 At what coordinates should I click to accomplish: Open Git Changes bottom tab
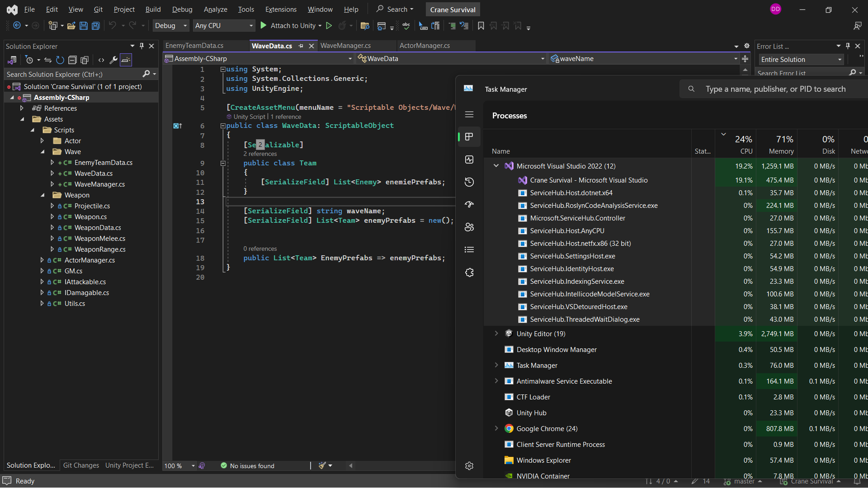point(81,465)
